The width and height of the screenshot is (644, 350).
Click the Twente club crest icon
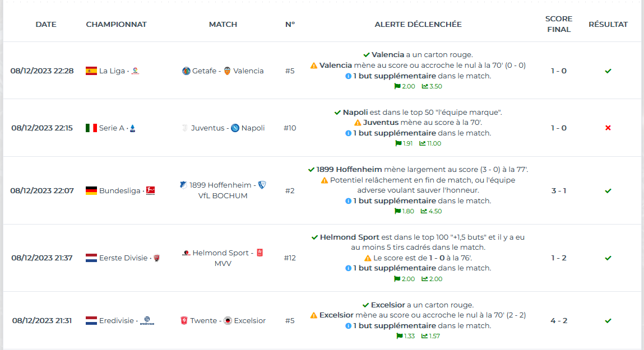coord(184,320)
